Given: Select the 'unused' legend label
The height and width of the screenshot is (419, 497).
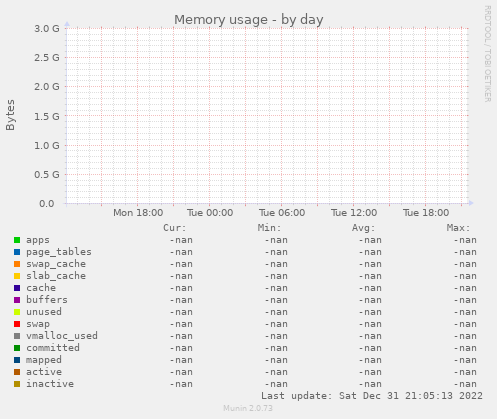Looking at the screenshot, I should [44, 312].
